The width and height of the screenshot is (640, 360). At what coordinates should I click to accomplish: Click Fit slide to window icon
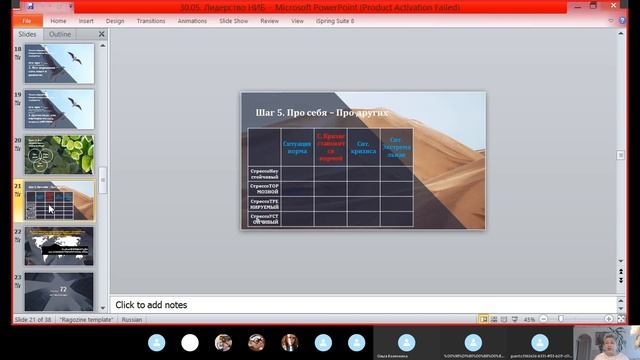pos(621,319)
